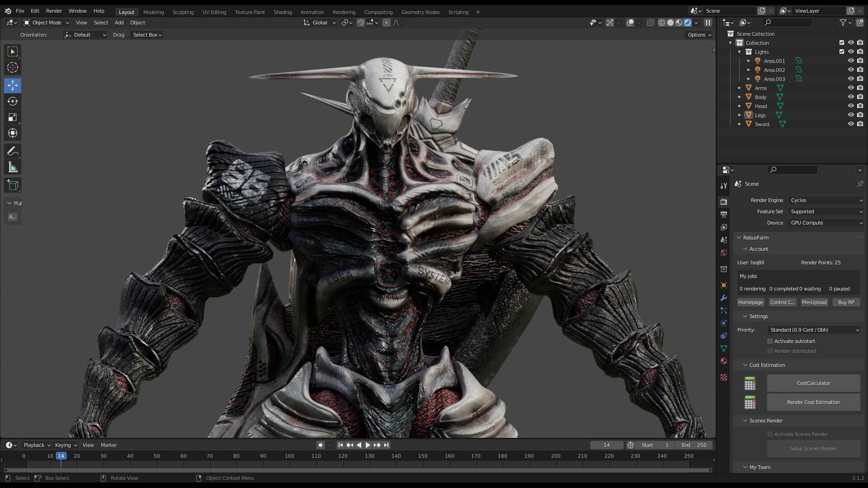Select the Move tool

(x=13, y=85)
